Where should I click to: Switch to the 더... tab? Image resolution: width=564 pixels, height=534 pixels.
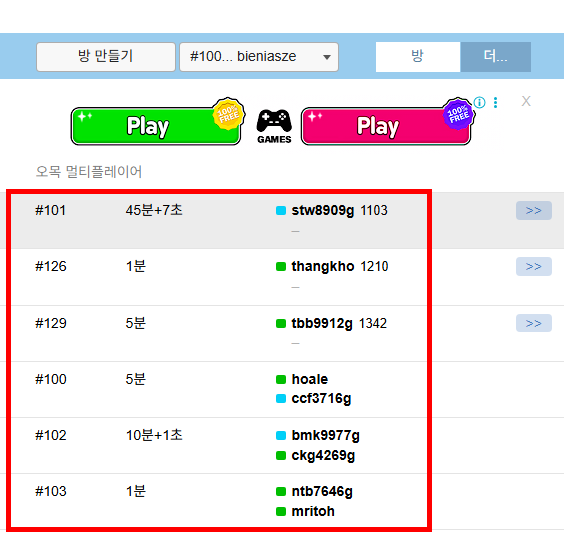[x=496, y=57]
